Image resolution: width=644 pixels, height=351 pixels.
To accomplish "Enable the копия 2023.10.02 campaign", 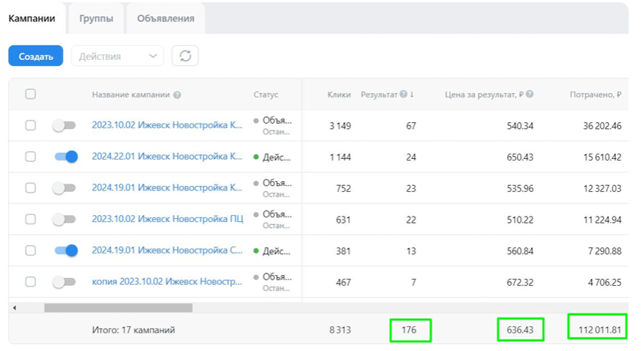I will (65, 282).
